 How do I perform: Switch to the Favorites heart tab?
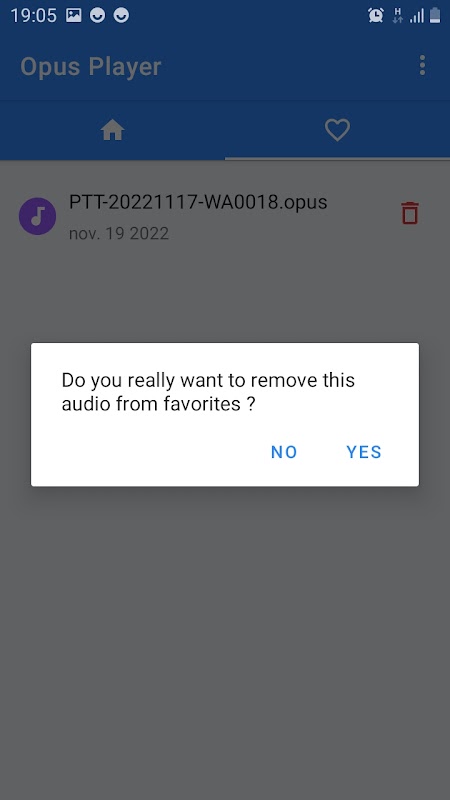click(x=337, y=130)
